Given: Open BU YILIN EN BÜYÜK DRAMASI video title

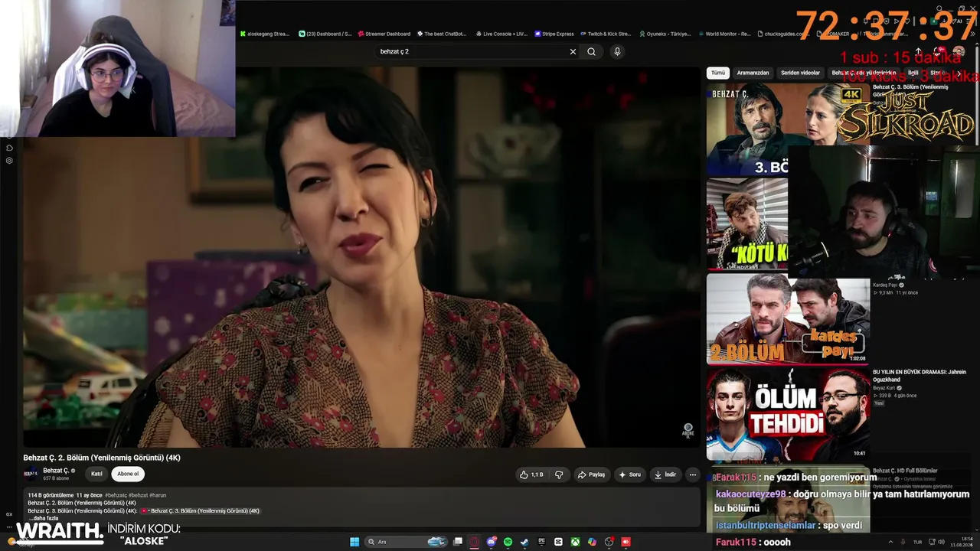Looking at the screenshot, I should point(919,376).
